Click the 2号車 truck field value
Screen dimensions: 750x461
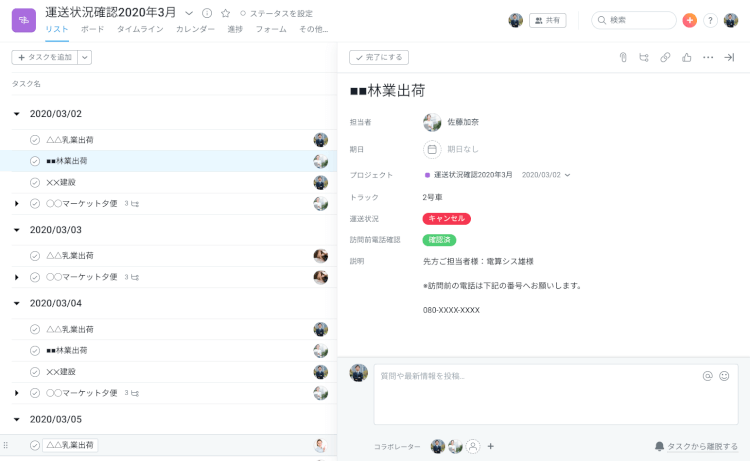432,197
